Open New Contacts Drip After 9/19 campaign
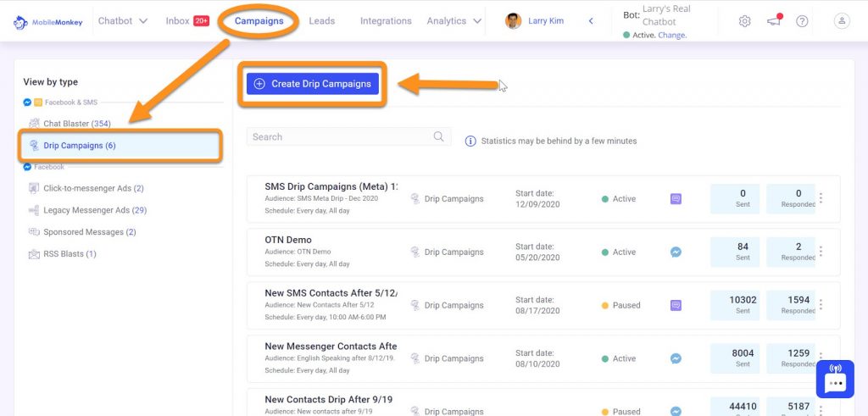 pos(329,399)
